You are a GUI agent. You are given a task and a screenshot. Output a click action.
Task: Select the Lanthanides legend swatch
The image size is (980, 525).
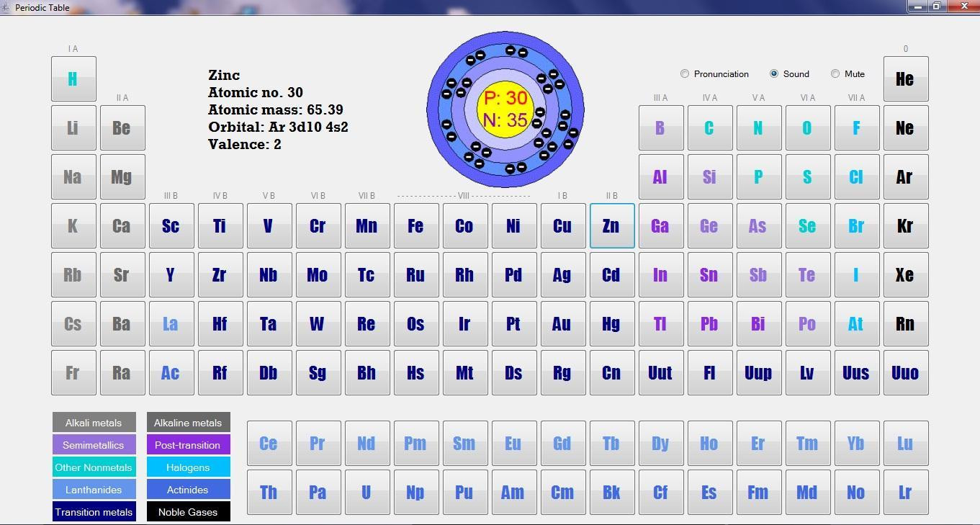point(94,490)
